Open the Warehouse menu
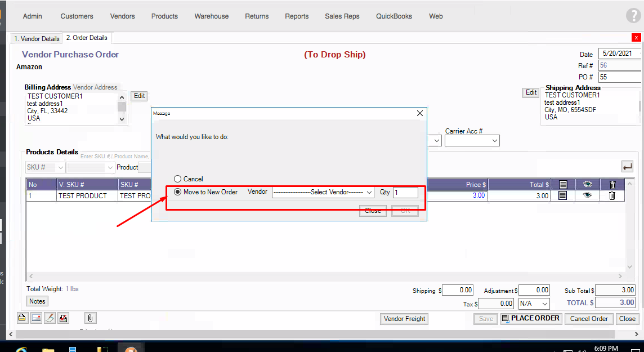Screen dimensions: 644x352 [x=211, y=16]
